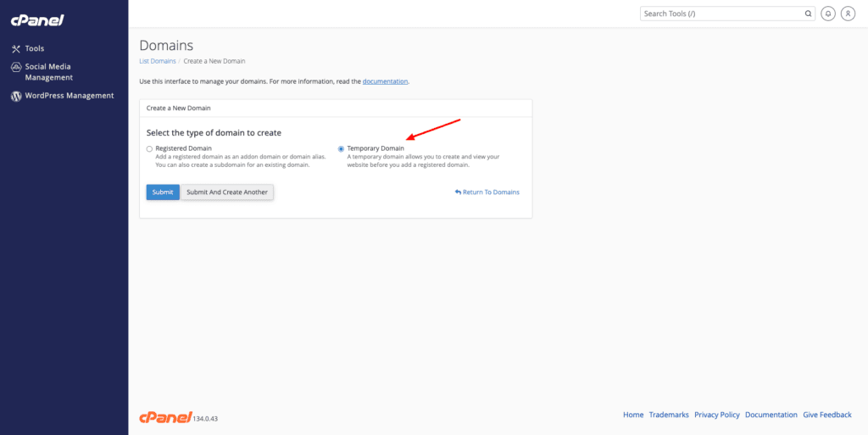Click the cPanel footer logo

(165, 417)
